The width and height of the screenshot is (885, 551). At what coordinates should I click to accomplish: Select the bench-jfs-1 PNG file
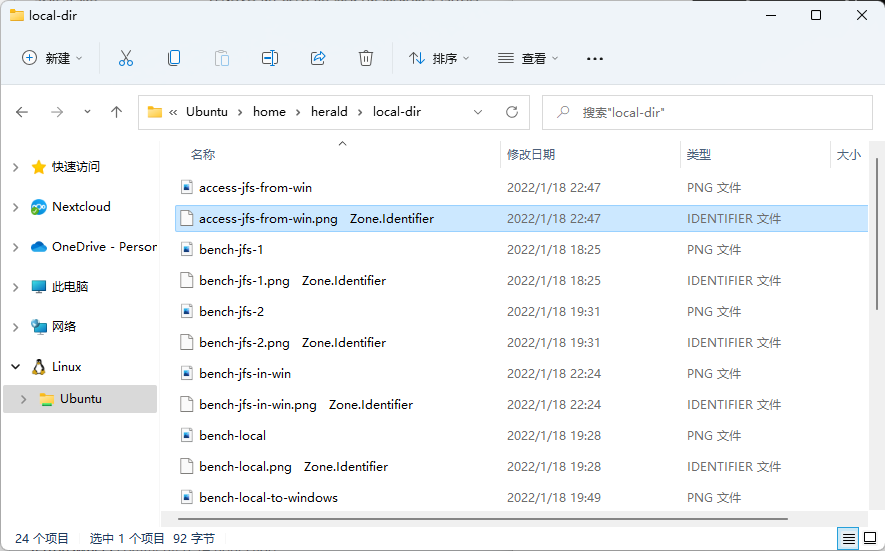[x=522, y=250]
